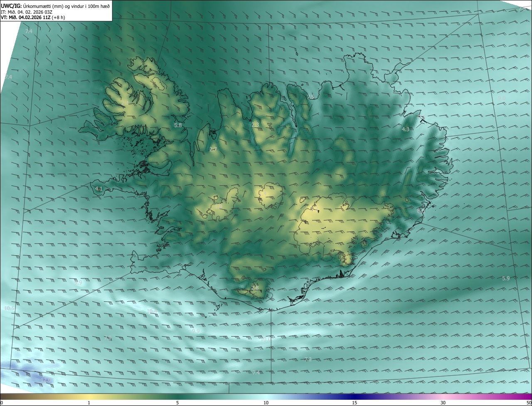Image resolution: width=532 pixels, height=406 pixels.
Task: Click the 8.0 value label on the map
Action: [x=421, y=211]
